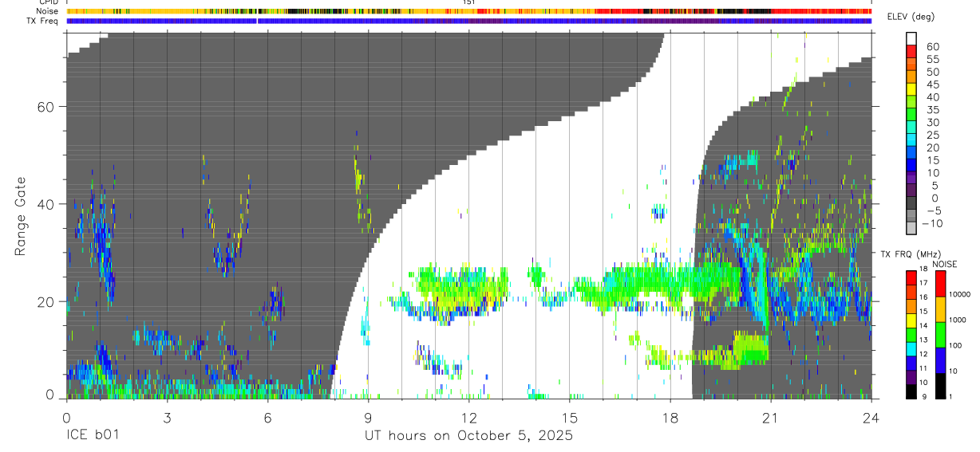Click the top TX Freq color strip

click(x=469, y=21)
